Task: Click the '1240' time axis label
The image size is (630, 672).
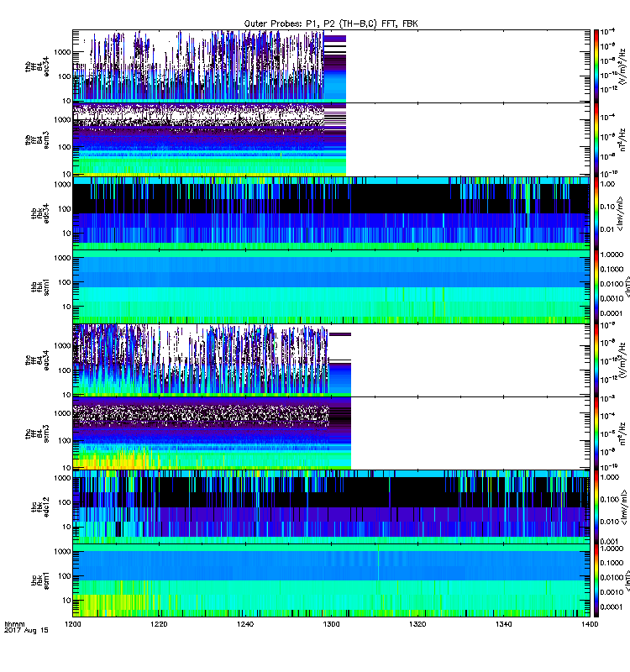Action: [245, 624]
